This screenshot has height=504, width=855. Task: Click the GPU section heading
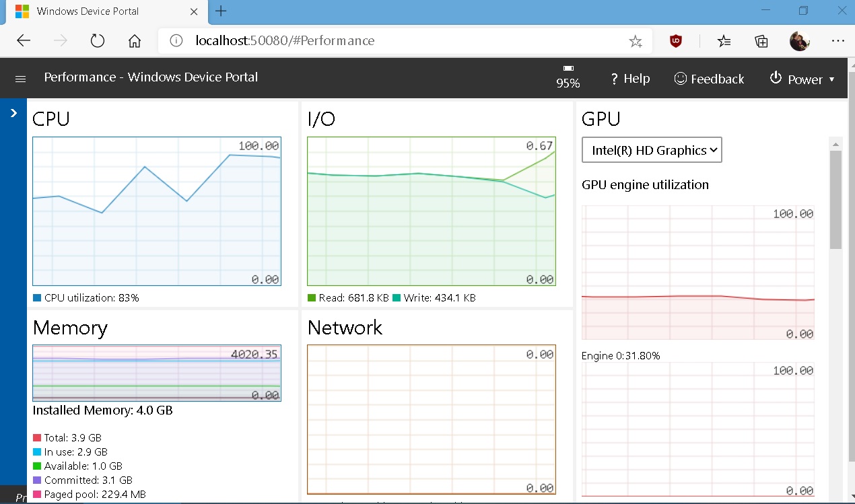601,119
